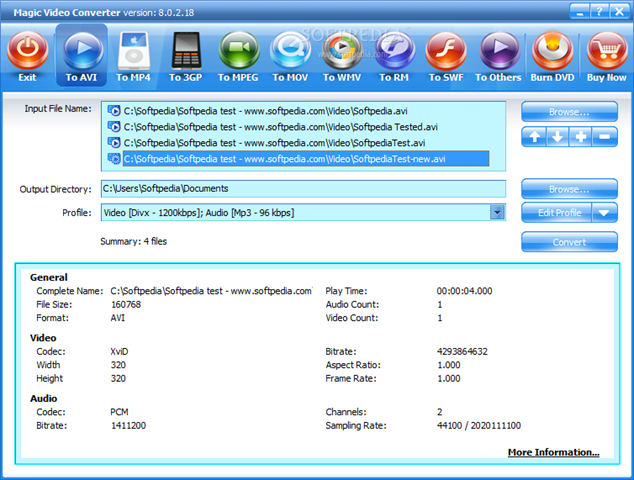Remove selected file with minus button

click(605, 137)
